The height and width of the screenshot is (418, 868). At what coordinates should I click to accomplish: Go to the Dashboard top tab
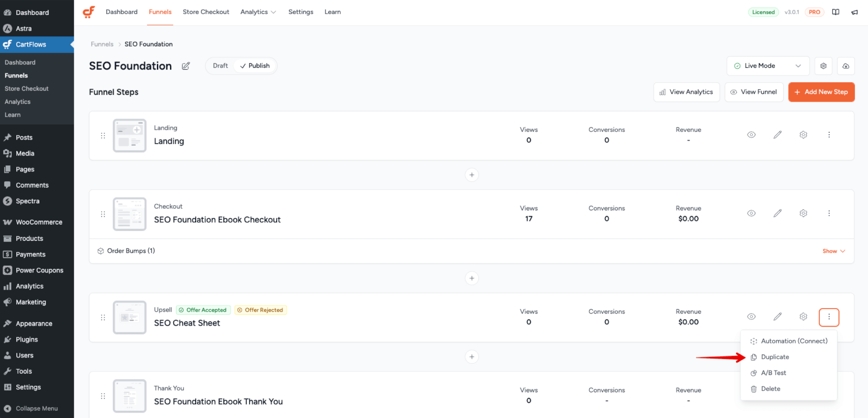pos(122,12)
